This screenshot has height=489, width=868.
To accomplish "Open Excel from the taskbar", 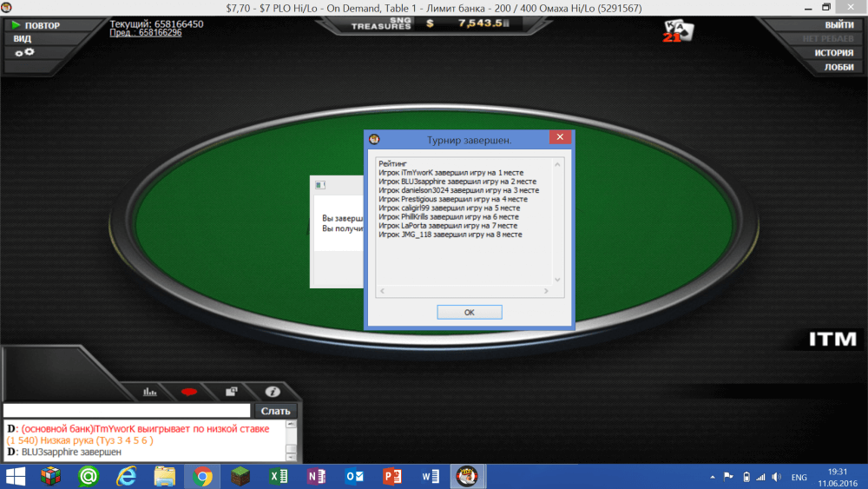I will (x=279, y=477).
